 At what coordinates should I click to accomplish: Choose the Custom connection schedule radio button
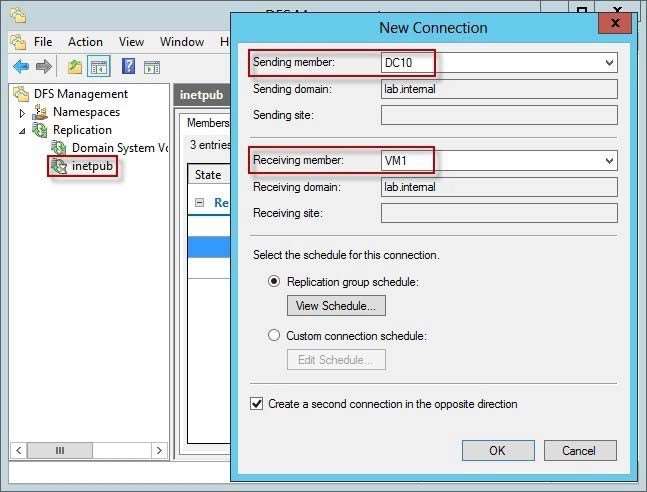click(x=274, y=335)
